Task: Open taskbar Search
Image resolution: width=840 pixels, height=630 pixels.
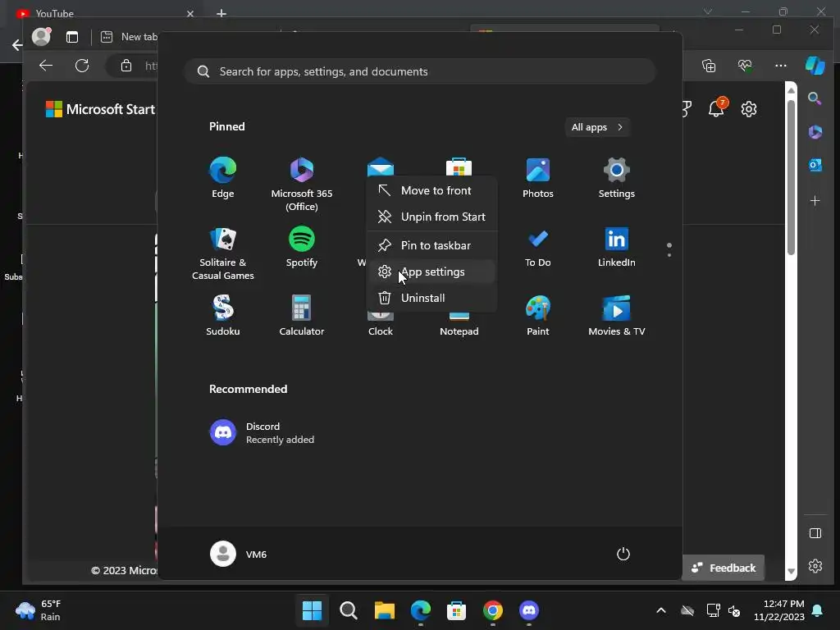Action: tap(348, 610)
